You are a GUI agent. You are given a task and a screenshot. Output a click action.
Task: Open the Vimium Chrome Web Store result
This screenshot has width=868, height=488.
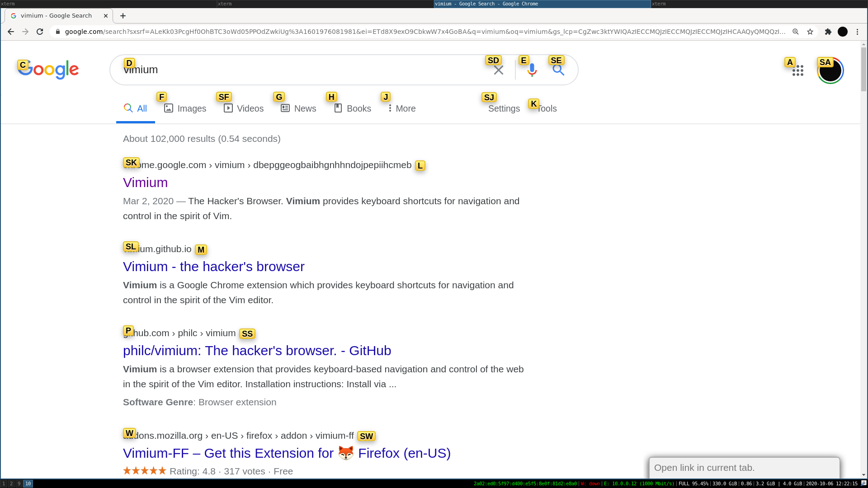coord(145,183)
